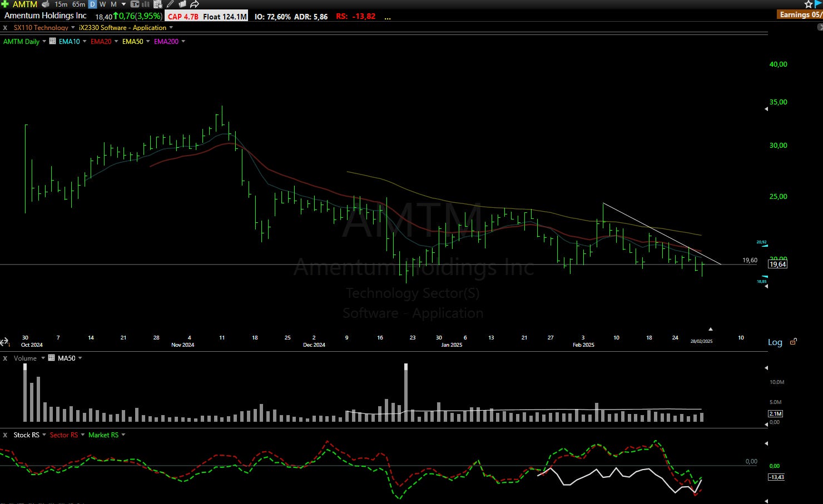Click the 2.1M volume value label
This screenshot has width=823, height=504.
click(x=775, y=413)
